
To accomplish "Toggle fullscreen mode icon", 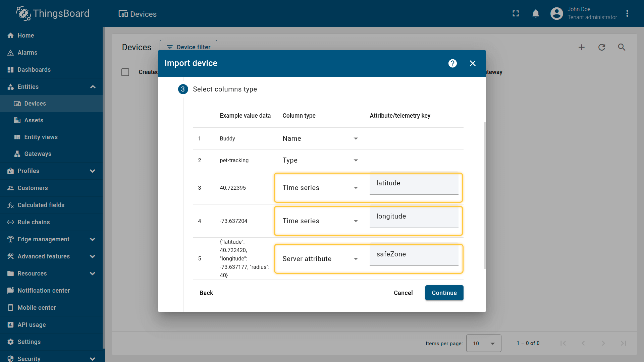I will tap(516, 13).
